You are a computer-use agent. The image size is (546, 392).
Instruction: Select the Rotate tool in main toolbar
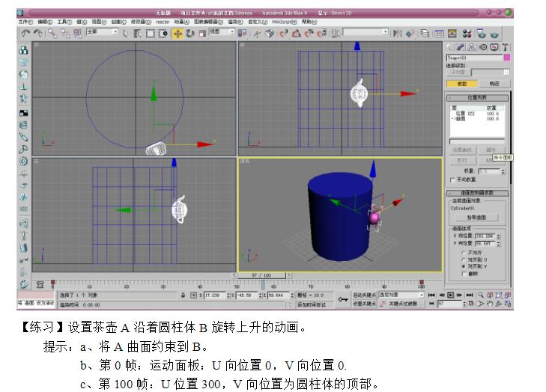coord(190,33)
